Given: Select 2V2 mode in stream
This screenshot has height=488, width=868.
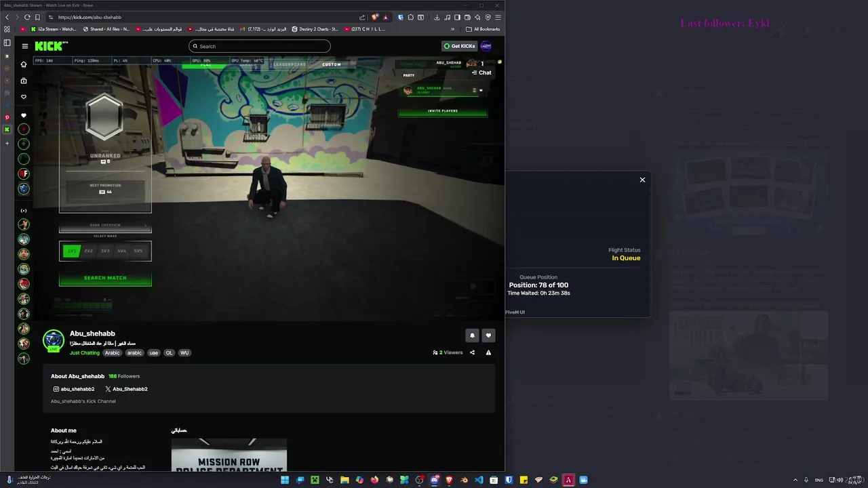Looking at the screenshot, I should 88,251.
